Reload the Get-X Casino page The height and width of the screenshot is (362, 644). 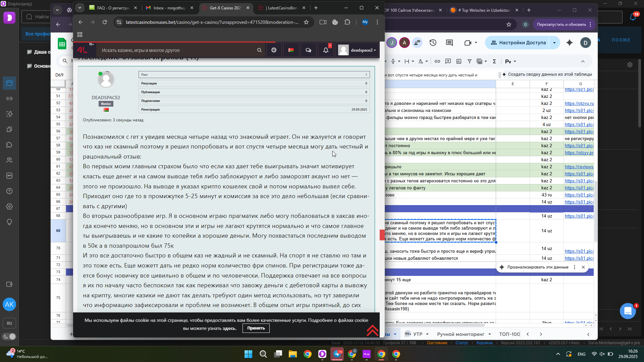click(105, 22)
